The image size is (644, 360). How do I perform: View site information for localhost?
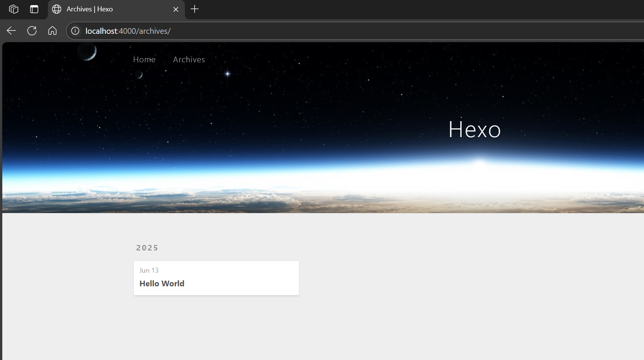tap(75, 31)
